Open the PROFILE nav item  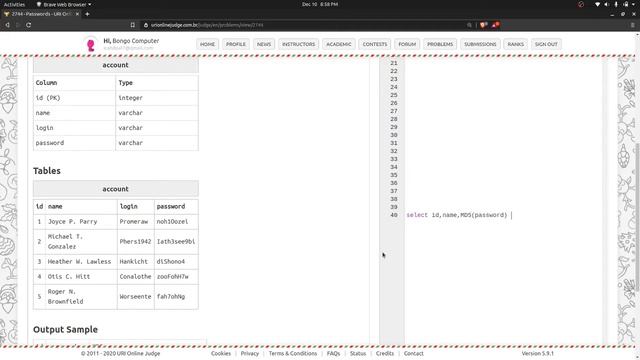[x=236, y=44]
